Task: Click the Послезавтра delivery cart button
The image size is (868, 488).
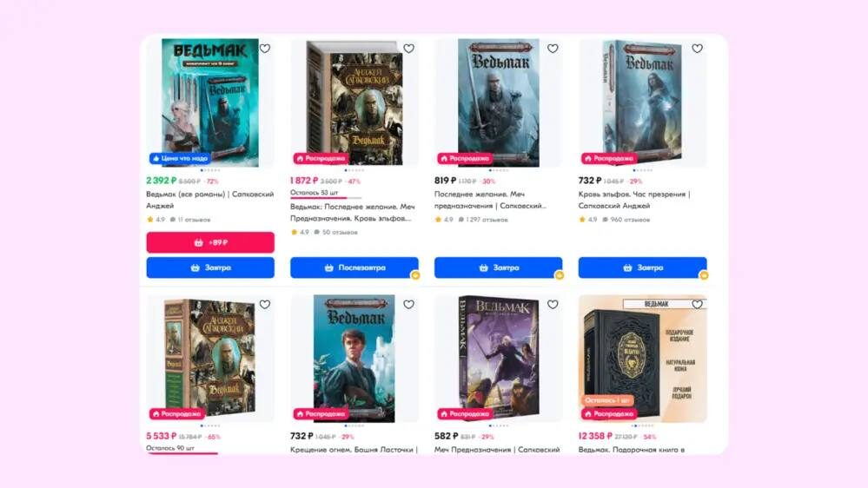Action: coord(354,267)
